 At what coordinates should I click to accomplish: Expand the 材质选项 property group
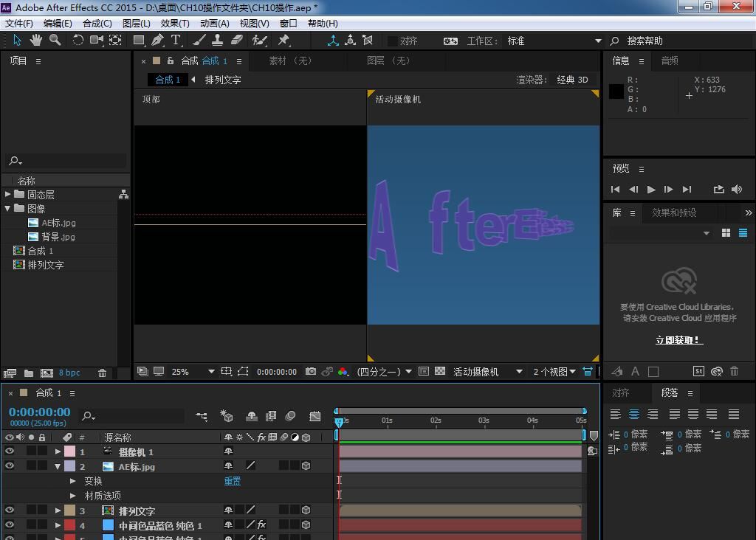[73, 495]
